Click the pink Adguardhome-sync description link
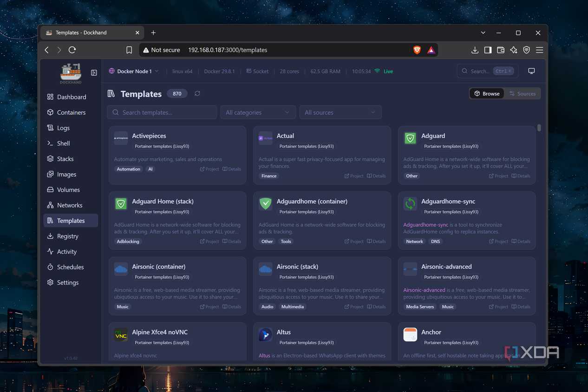Screen dimensions: 588x392 (426, 225)
